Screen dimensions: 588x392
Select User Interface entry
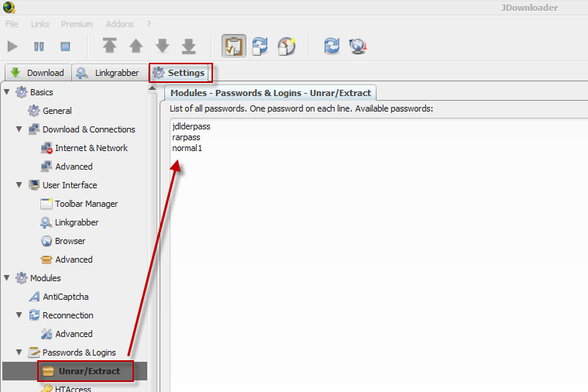tap(70, 185)
